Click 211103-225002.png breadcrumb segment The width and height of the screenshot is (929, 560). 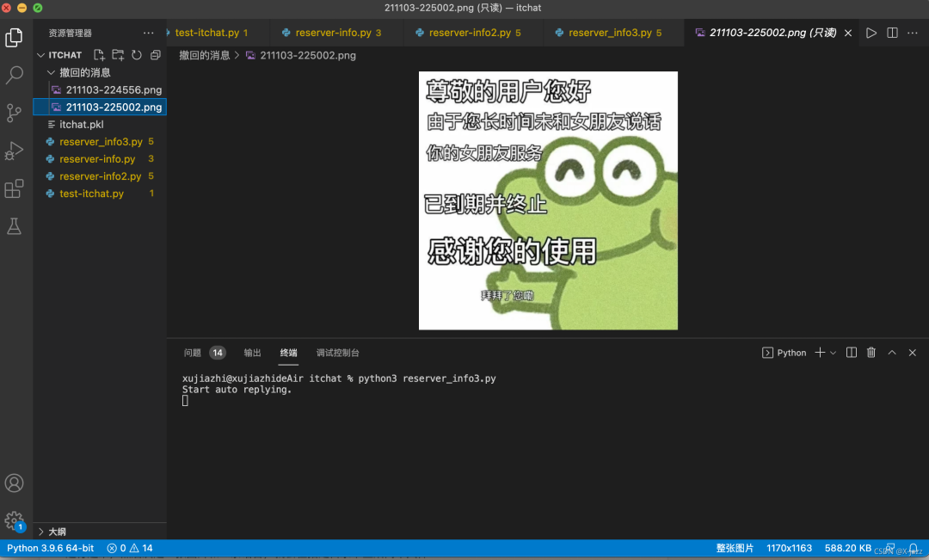(x=307, y=55)
